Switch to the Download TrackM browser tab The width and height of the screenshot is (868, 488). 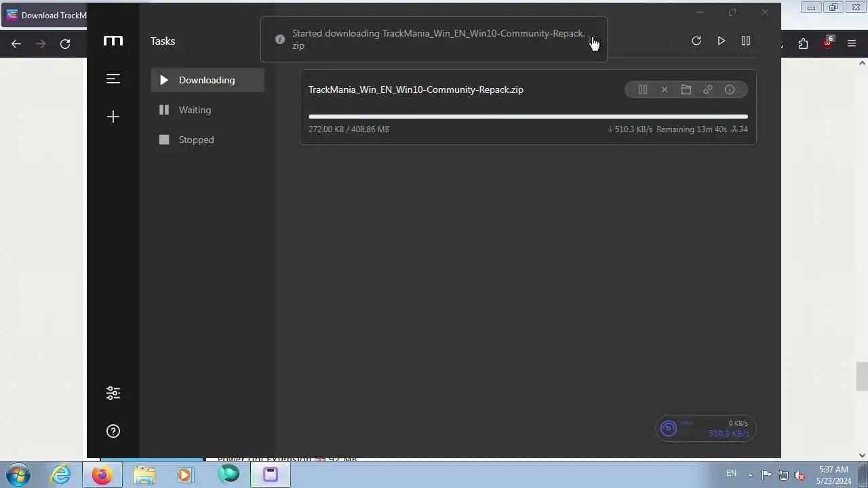(46, 15)
